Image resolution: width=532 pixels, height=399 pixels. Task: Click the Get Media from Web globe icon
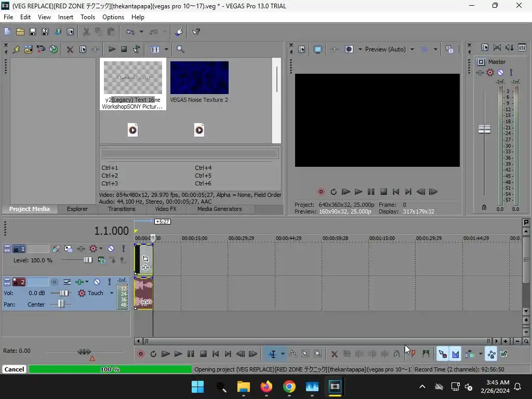[54, 49]
